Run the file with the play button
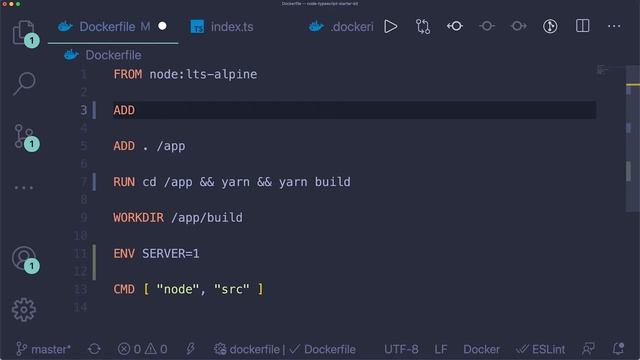The height and width of the screenshot is (360, 640). (391, 27)
